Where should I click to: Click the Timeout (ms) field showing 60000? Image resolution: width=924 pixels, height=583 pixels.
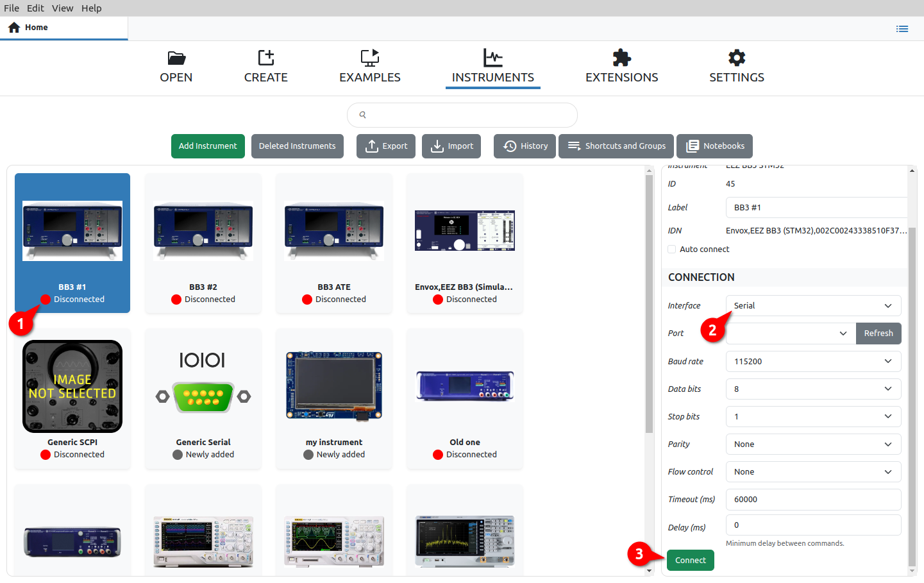coord(813,500)
